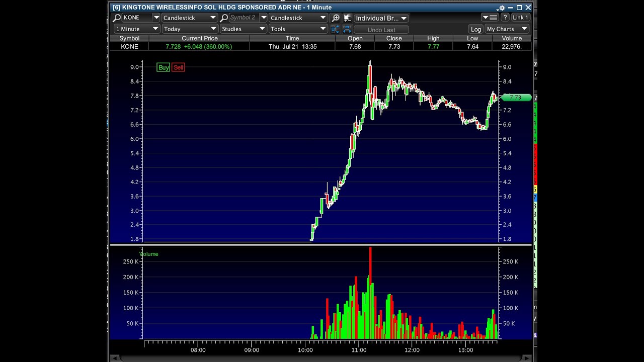Click the 11:00 time axis label
This screenshot has height=362, width=644.
(359, 350)
